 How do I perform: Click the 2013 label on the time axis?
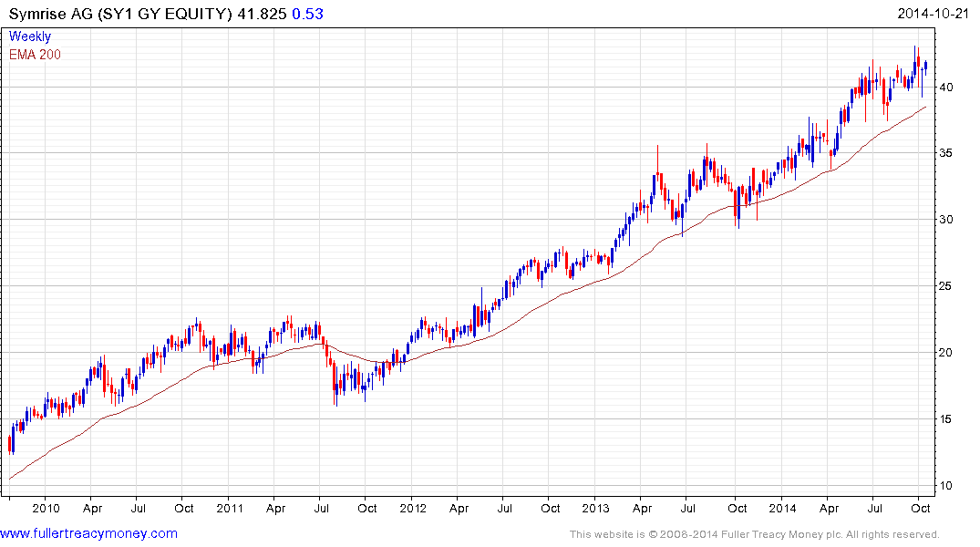tap(595, 508)
